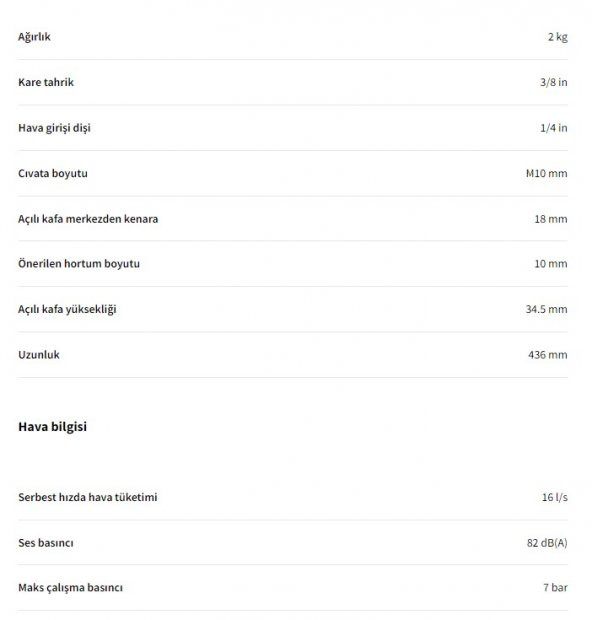Select the 18 mm value
The image size is (592, 620).
point(551,219)
